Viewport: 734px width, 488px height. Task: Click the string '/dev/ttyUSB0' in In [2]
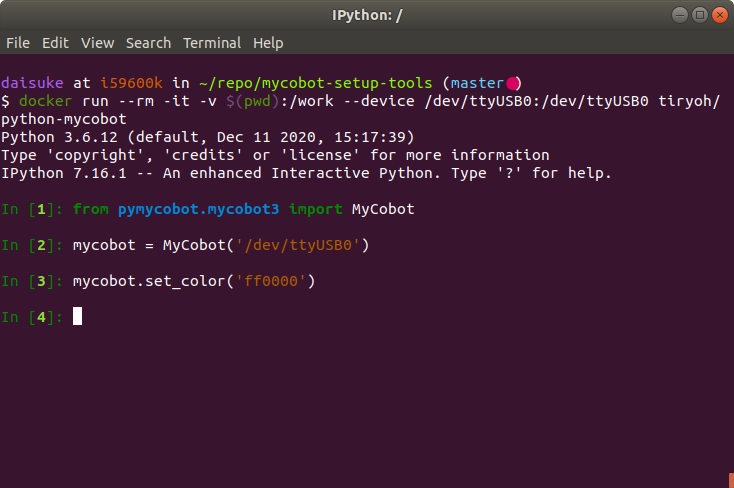coord(298,245)
